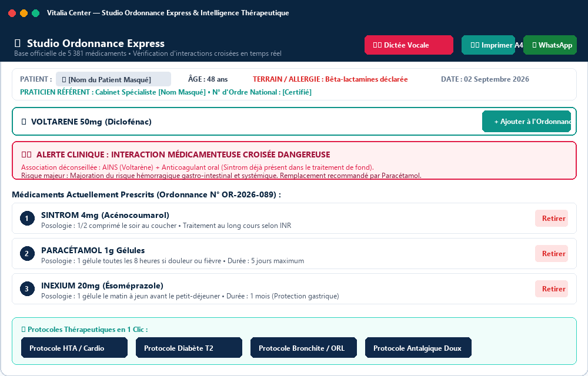The image size is (588, 376).
Task: Click the number 1 badge beside Sintrom
Action: tap(27, 219)
